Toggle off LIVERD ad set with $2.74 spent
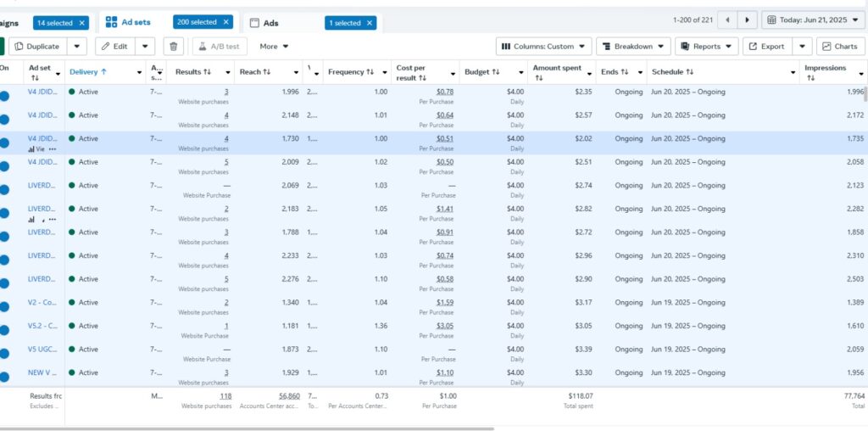Image resolution: width=868 pixels, height=431 pixels. 4,189
